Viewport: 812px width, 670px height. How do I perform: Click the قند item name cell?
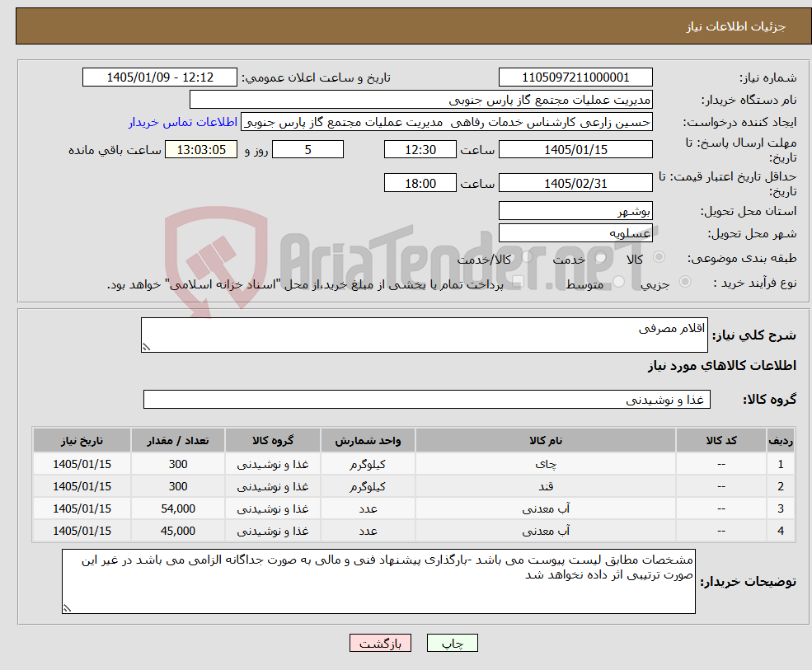point(545,487)
